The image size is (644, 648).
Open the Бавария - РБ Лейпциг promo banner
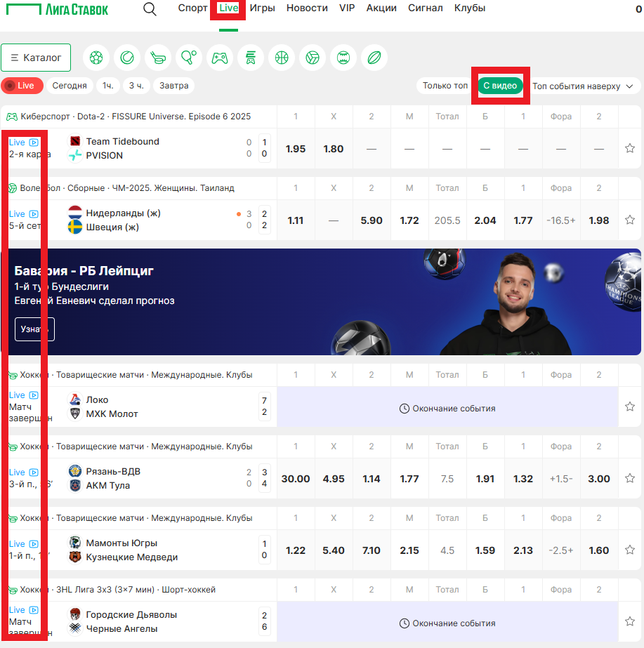pyautogui.click(x=321, y=302)
